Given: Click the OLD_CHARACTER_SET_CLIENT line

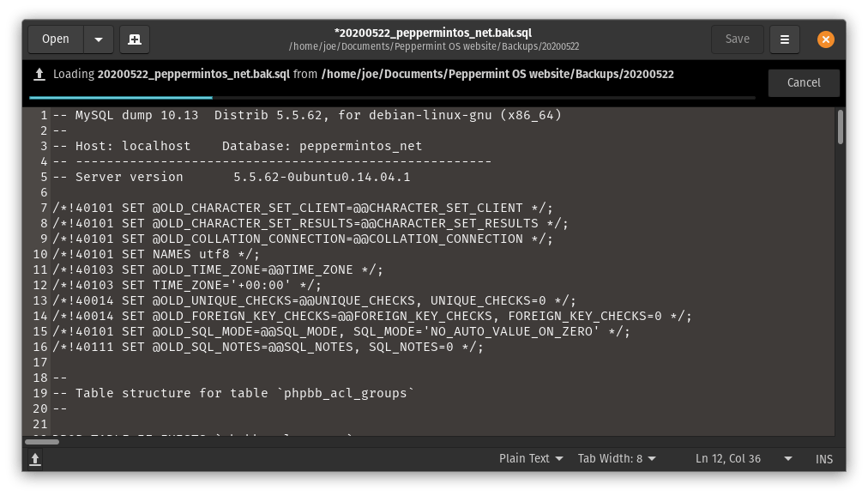Looking at the screenshot, I should [x=303, y=209].
